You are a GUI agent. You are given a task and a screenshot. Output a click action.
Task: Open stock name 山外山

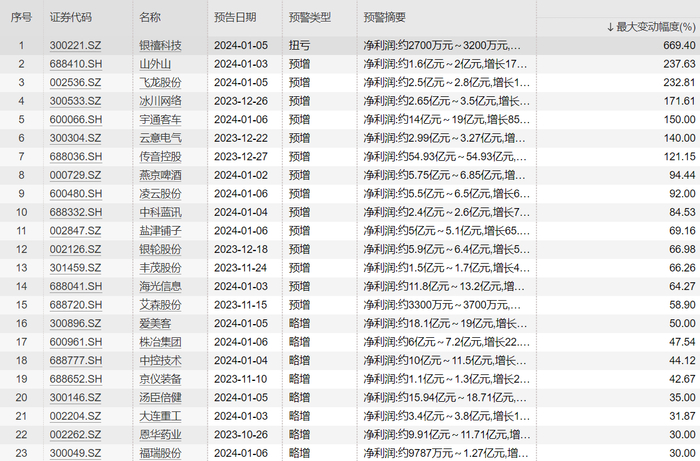(x=155, y=64)
